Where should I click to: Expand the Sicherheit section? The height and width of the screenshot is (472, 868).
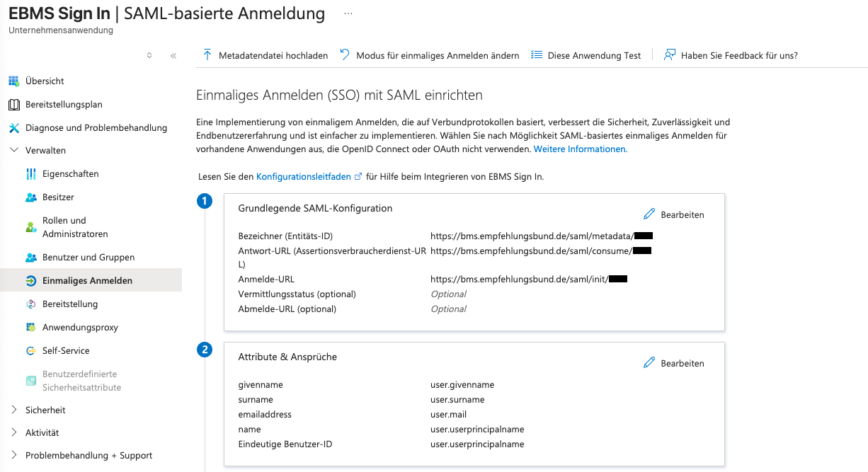[13, 410]
